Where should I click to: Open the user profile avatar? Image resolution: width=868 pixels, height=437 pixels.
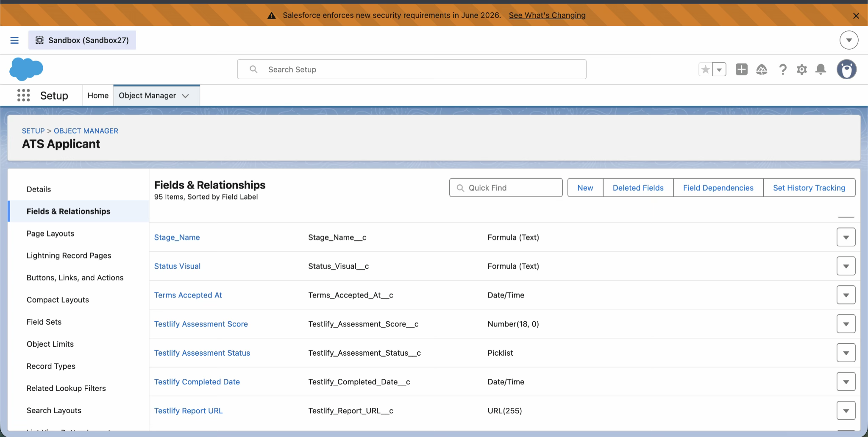(847, 69)
